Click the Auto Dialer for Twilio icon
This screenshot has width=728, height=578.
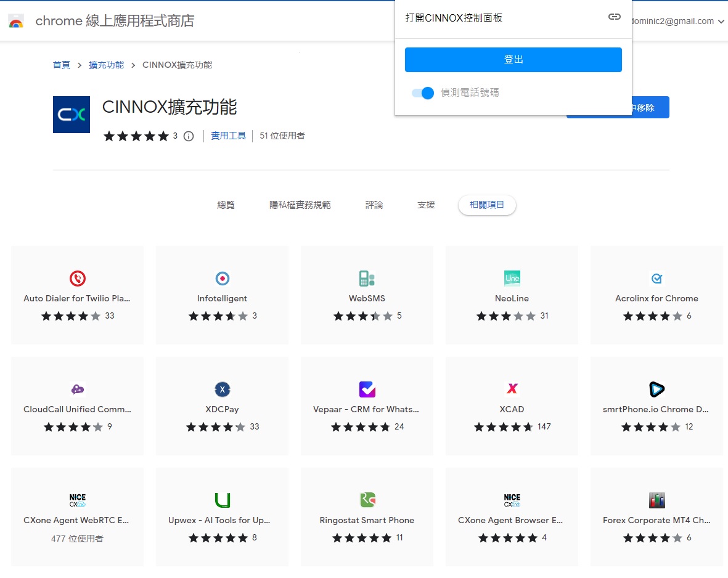tap(78, 279)
